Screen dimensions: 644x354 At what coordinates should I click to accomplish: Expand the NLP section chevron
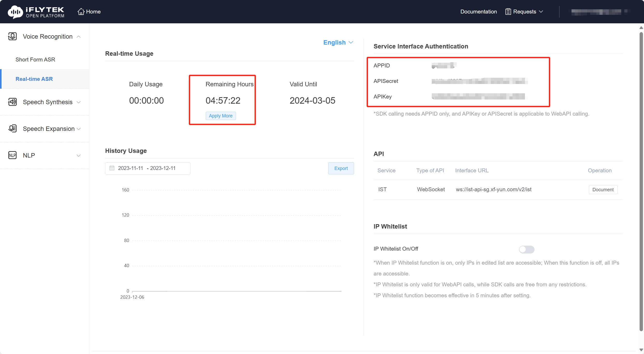(x=79, y=155)
